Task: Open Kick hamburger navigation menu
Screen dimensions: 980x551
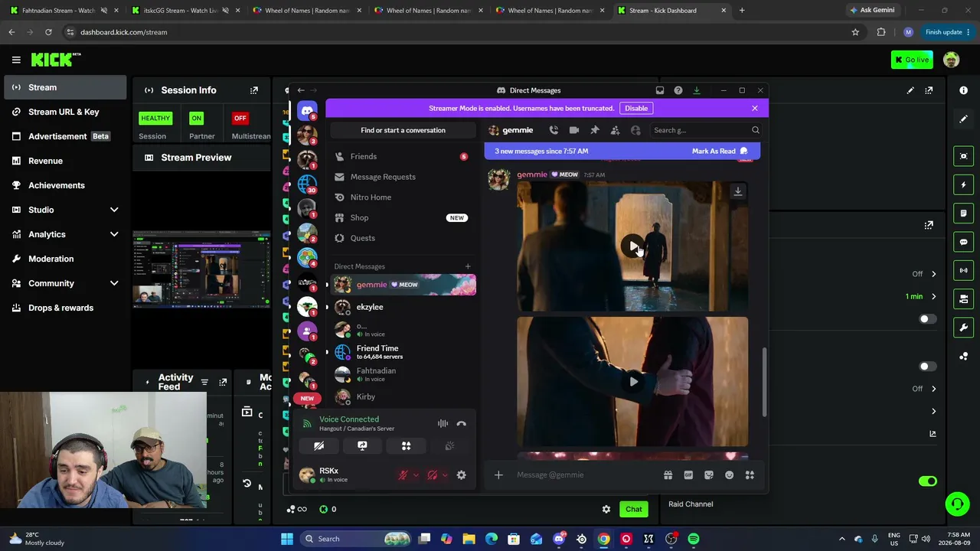Action: click(x=16, y=60)
